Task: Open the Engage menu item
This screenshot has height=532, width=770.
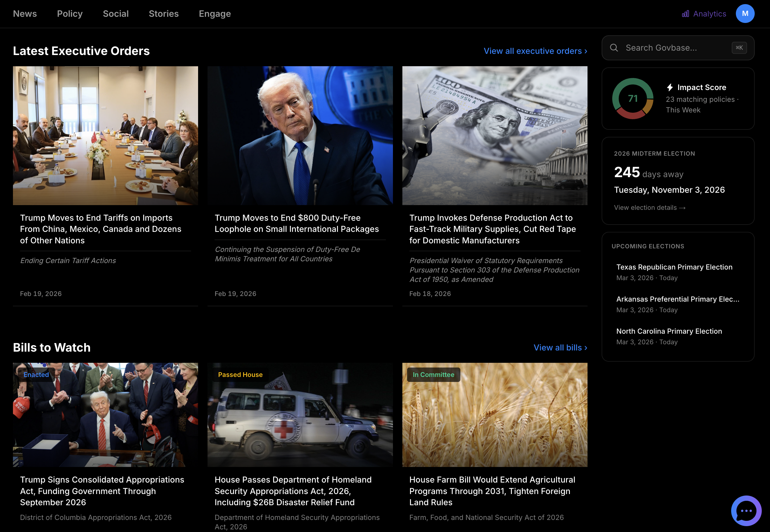Action: [215, 14]
